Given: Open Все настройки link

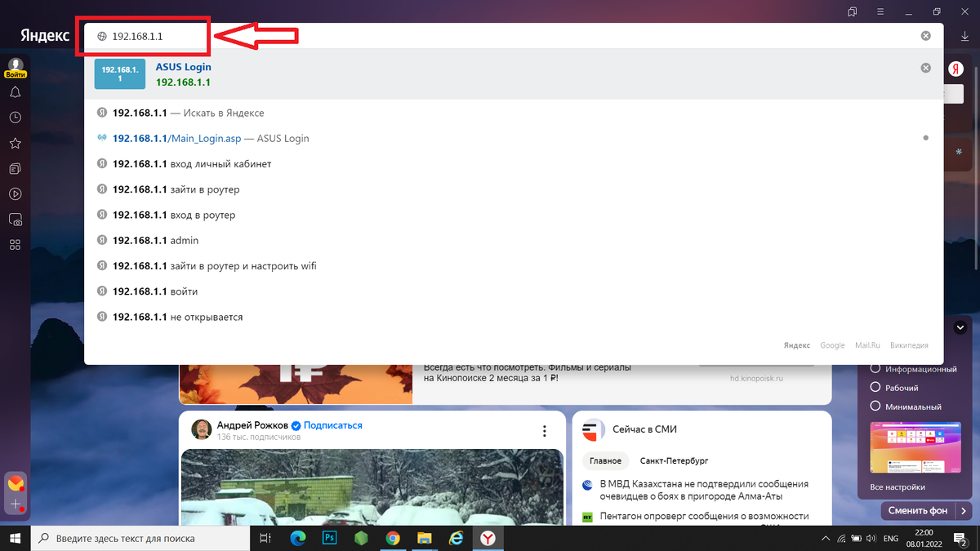Looking at the screenshot, I should [898, 487].
